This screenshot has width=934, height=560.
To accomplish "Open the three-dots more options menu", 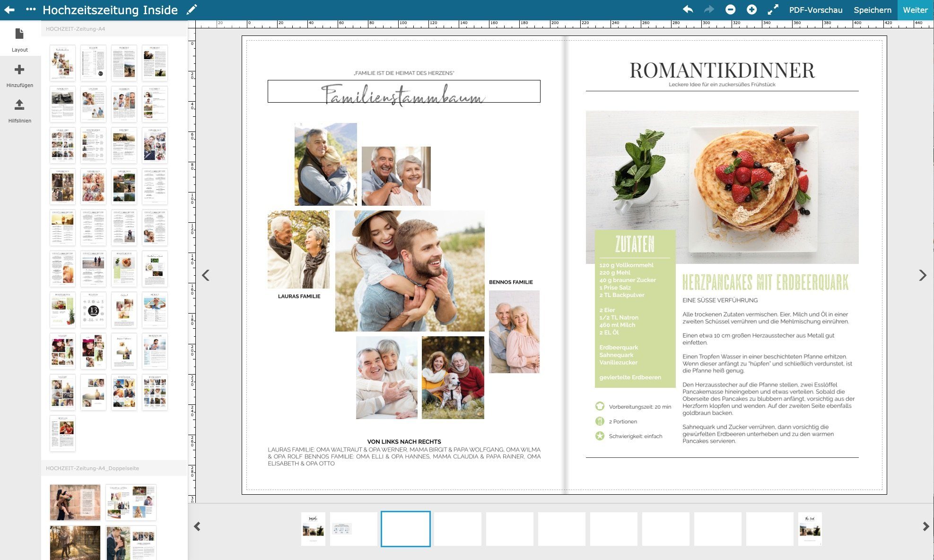I will 31,9.
